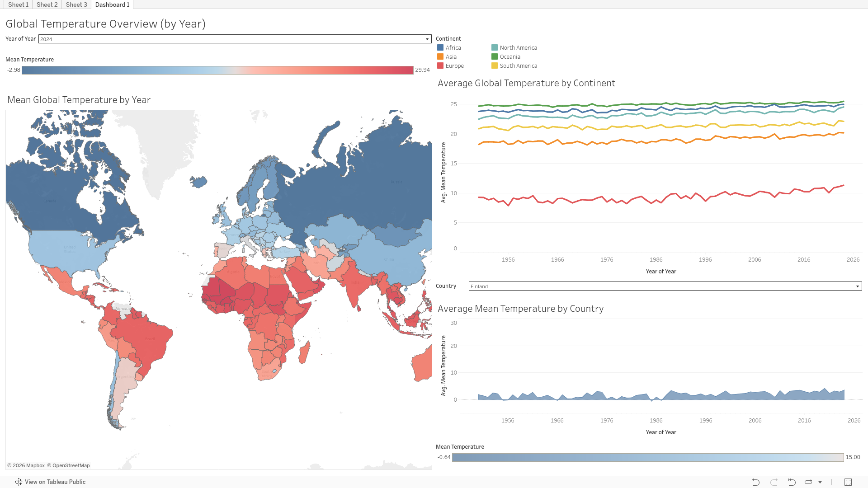868x488 pixels.
Task: Toggle the Europe legend entry
Action: coord(454,66)
